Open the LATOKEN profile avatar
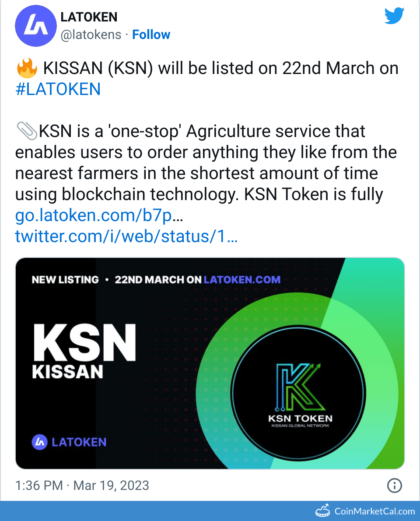 36,26
